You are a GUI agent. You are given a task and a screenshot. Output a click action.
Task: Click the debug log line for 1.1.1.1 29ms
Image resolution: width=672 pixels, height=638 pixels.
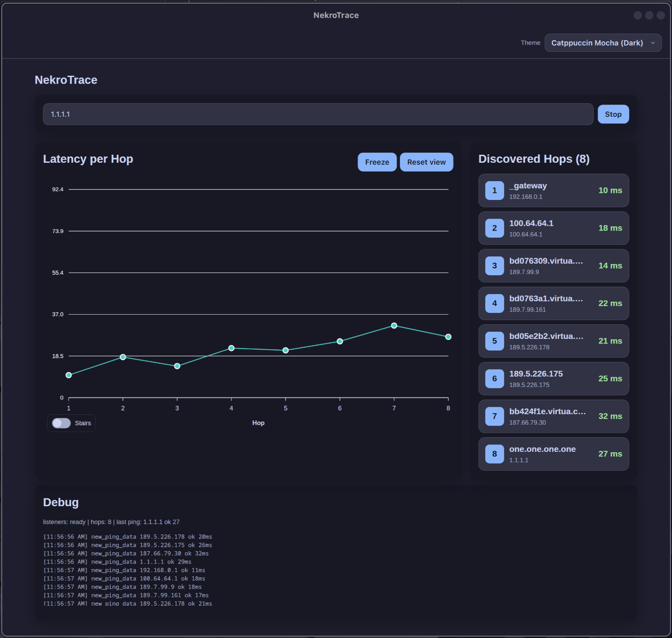coord(117,562)
